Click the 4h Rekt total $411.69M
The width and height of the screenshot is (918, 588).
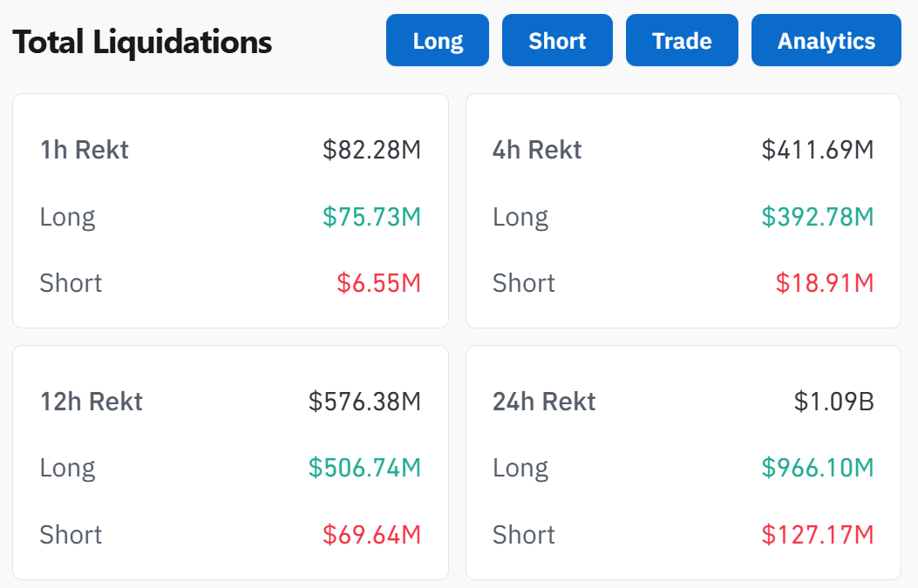point(818,150)
